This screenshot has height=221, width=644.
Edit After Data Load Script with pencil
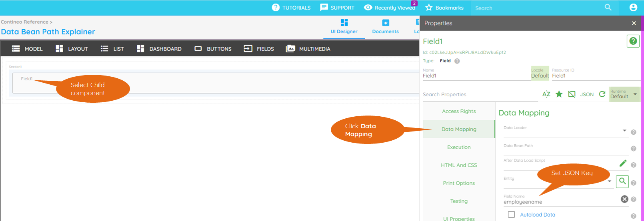[x=623, y=163]
